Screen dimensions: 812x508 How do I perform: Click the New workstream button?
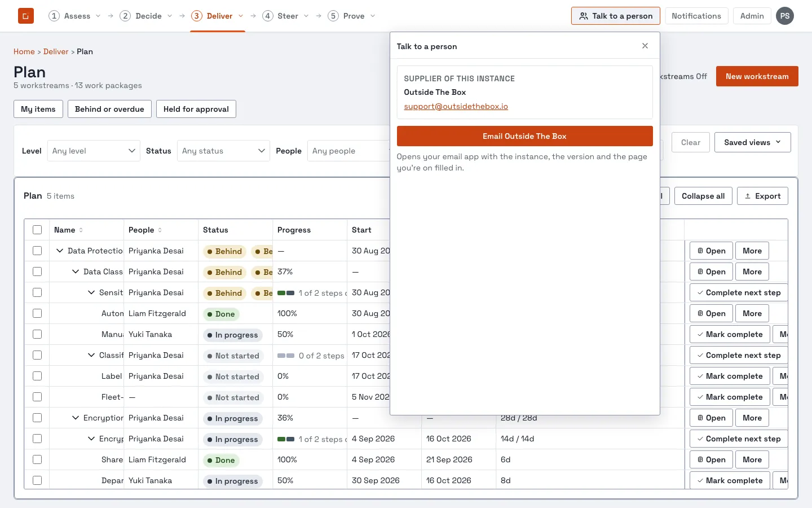757,77
